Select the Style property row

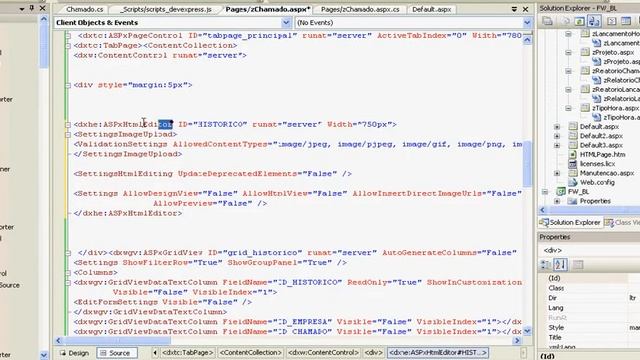[x=589, y=328]
